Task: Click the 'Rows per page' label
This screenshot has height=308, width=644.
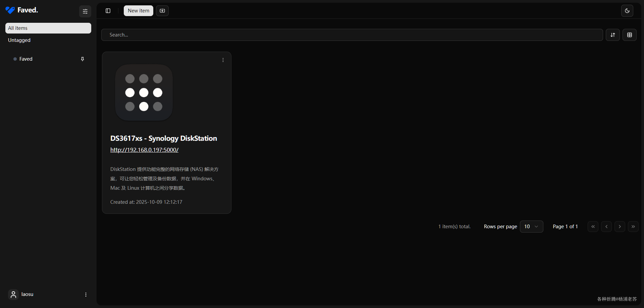Action: [500, 227]
